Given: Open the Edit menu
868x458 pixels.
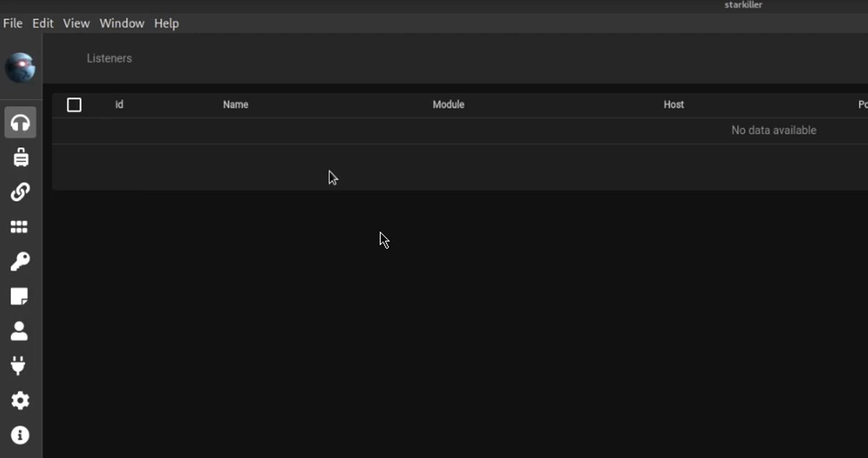Looking at the screenshot, I should [x=42, y=23].
